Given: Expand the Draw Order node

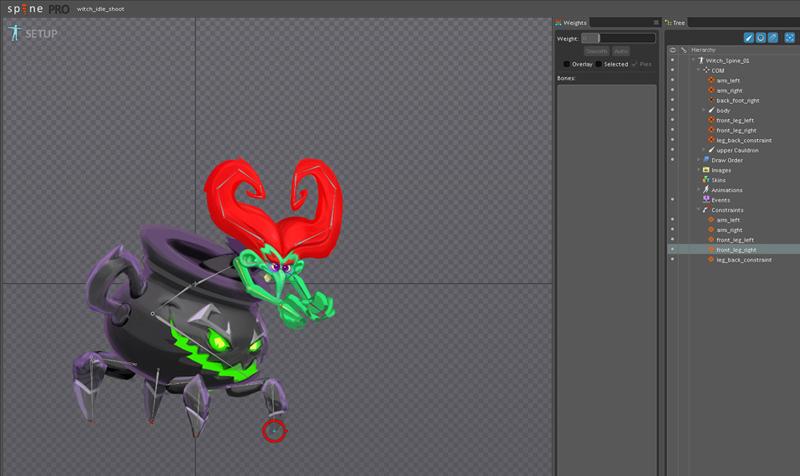Looking at the screenshot, I should tap(698, 160).
